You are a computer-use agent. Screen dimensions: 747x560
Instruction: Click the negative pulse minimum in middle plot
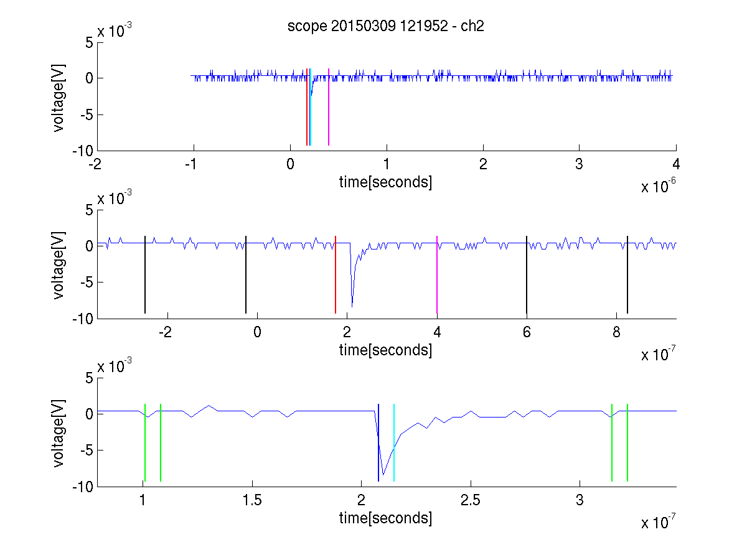[x=352, y=306]
